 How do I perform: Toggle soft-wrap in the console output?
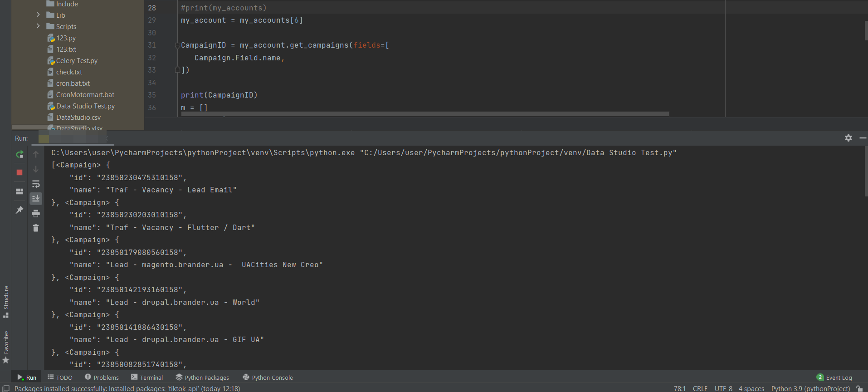tap(36, 184)
